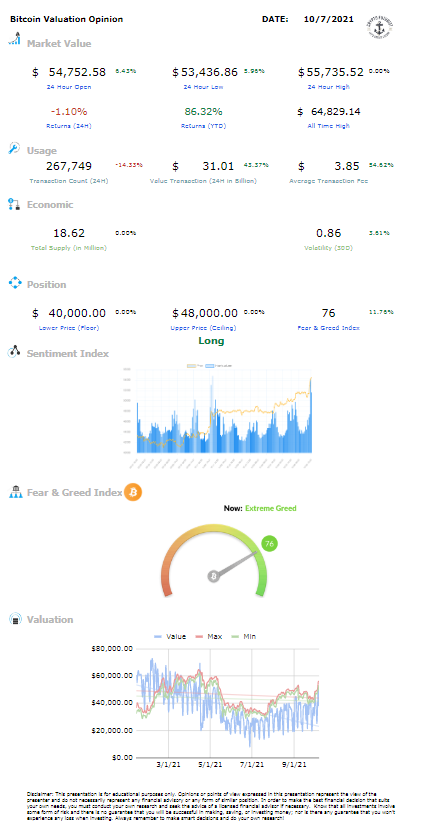
Task: Click the All Time High label
Action: click(x=330, y=126)
